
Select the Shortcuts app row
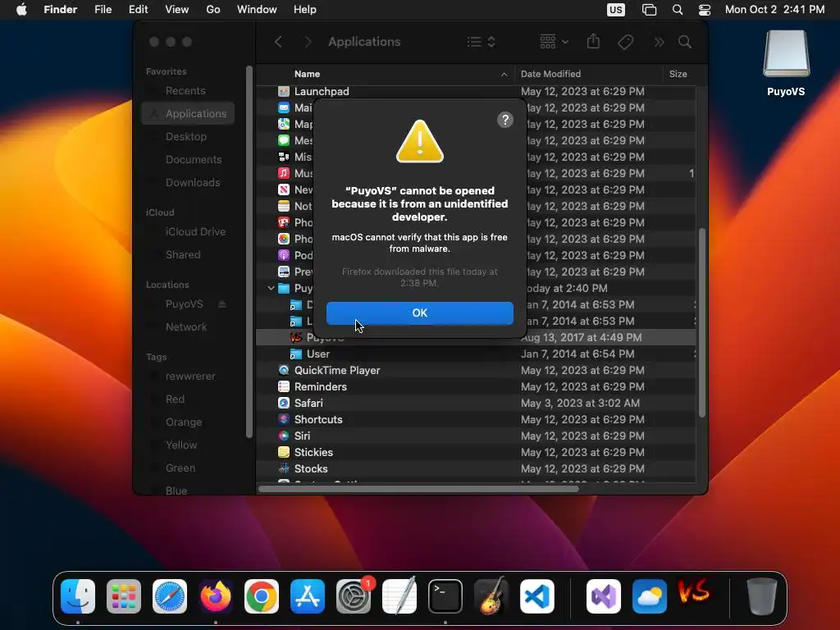pyautogui.click(x=476, y=419)
